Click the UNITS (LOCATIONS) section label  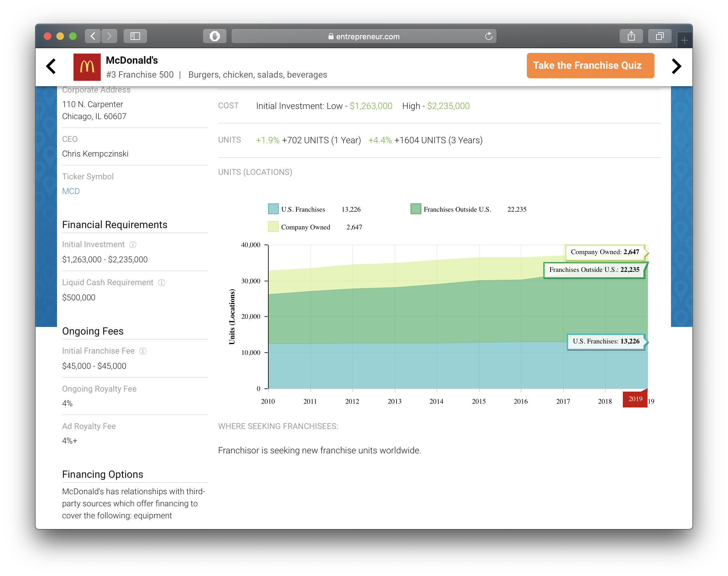pos(255,172)
